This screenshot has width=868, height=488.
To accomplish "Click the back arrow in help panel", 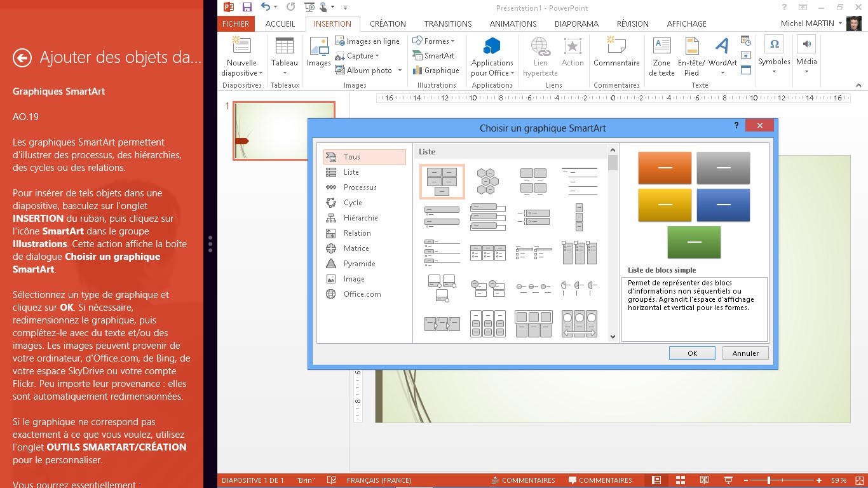I will [x=22, y=58].
